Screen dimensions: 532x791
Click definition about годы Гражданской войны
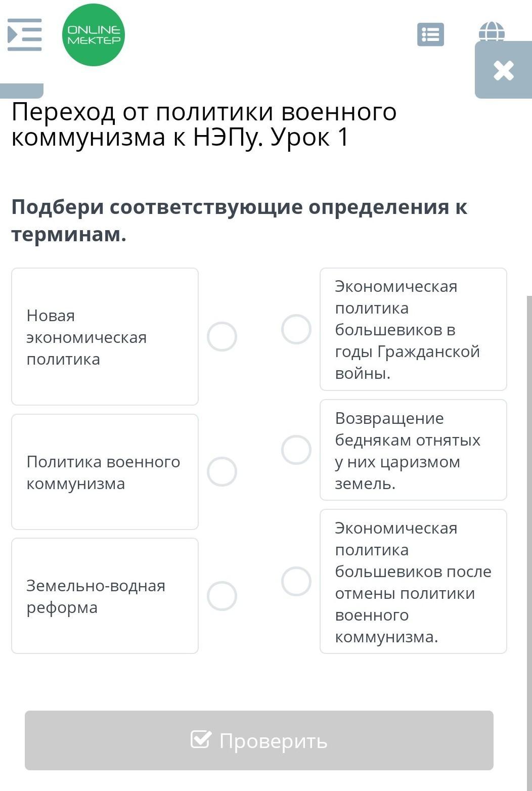click(413, 329)
